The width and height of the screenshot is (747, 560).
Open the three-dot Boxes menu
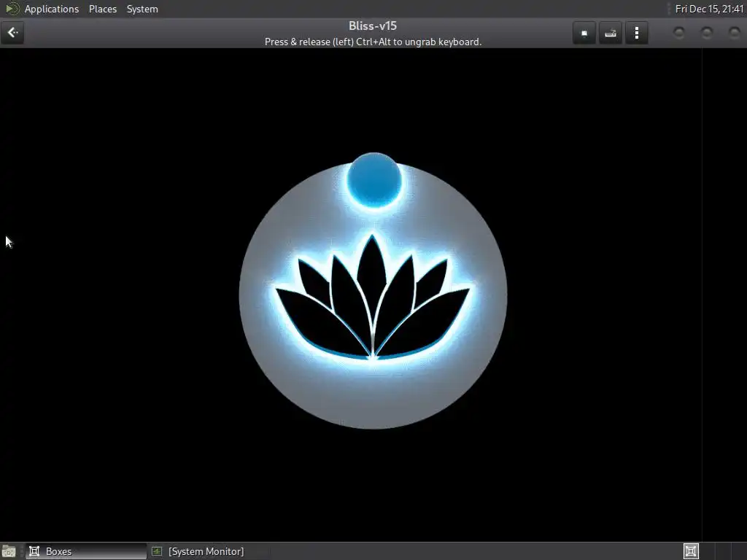[x=636, y=33]
